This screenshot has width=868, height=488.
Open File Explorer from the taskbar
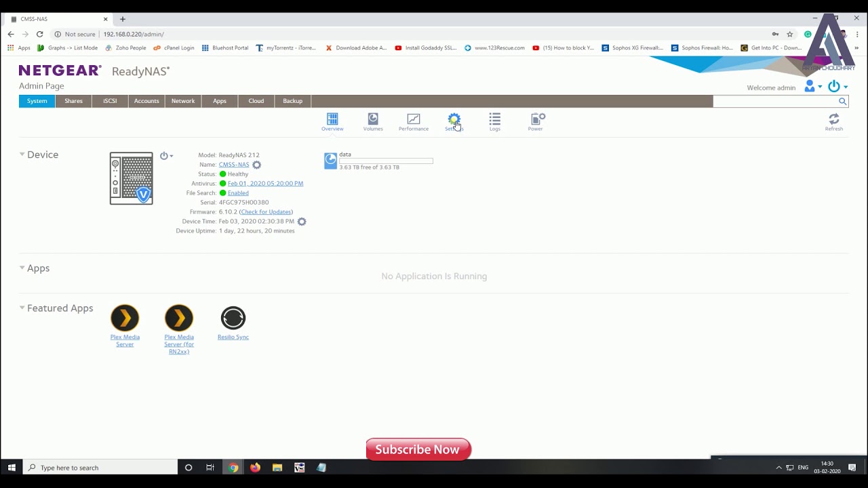277,468
